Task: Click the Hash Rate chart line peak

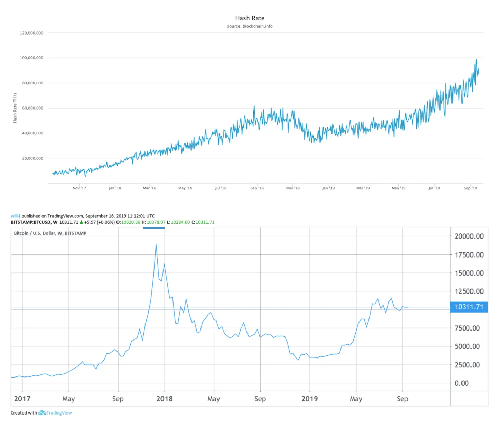Action: click(476, 60)
